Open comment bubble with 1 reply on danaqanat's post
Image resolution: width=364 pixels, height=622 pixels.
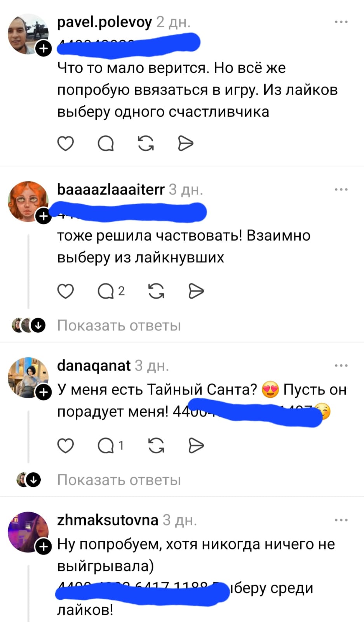click(111, 446)
